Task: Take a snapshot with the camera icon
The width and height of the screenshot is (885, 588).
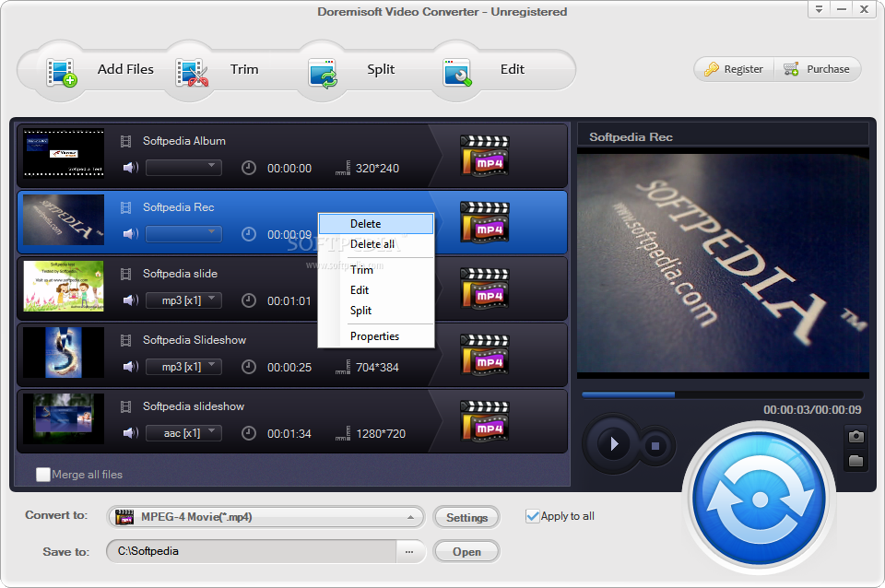Action: (x=855, y=436)
